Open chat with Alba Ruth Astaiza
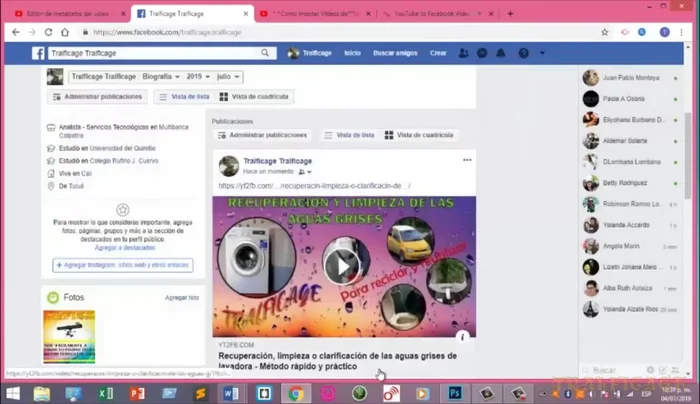The image size is (700, 404). (630, 288)
